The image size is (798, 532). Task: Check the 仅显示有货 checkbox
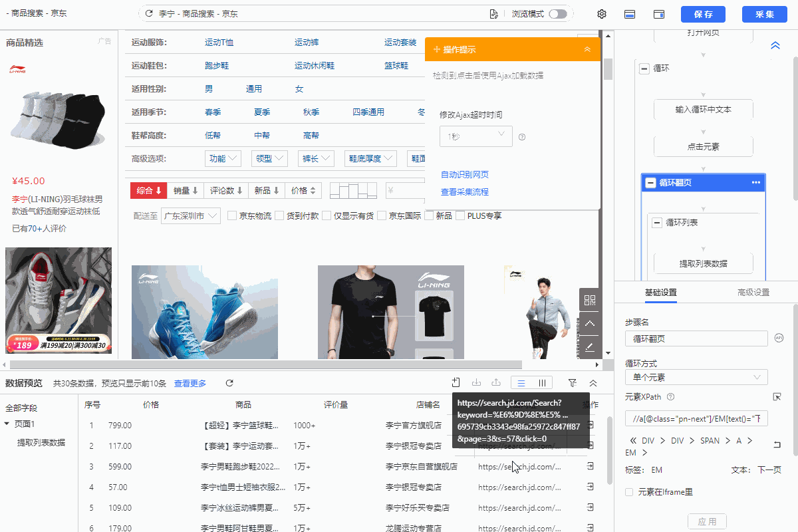327,215
